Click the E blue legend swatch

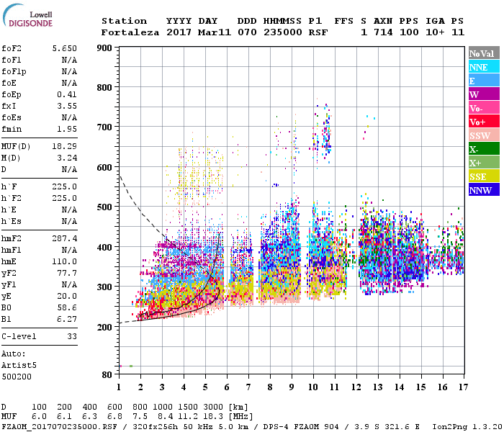tap(484, 81)
